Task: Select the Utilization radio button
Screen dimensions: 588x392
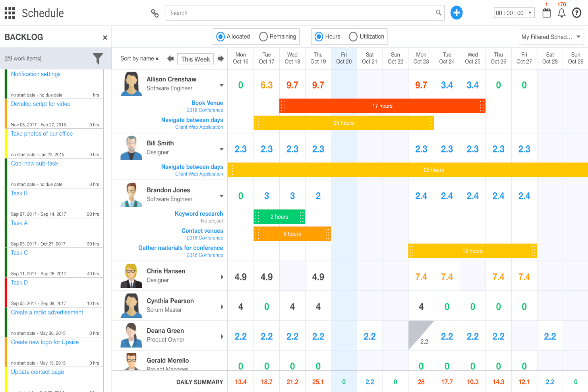Action: click(x=353, y=37)
